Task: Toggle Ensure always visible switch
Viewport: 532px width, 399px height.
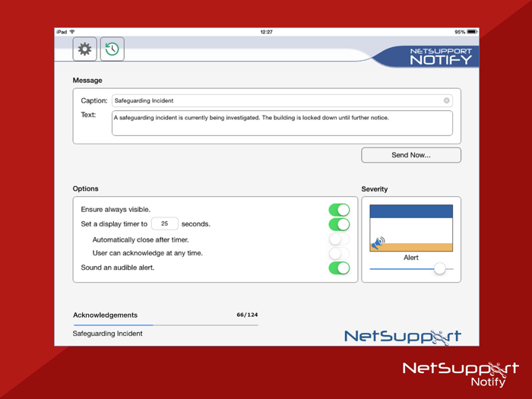Action: point(339,210)
